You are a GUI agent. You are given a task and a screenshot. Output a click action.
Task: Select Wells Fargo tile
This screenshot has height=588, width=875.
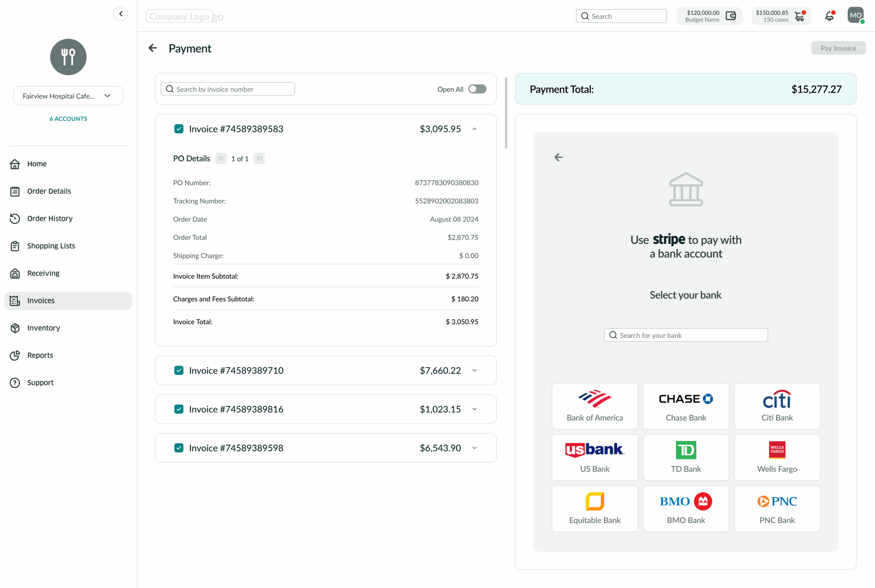pyautogui.click(x=777, y=457)
